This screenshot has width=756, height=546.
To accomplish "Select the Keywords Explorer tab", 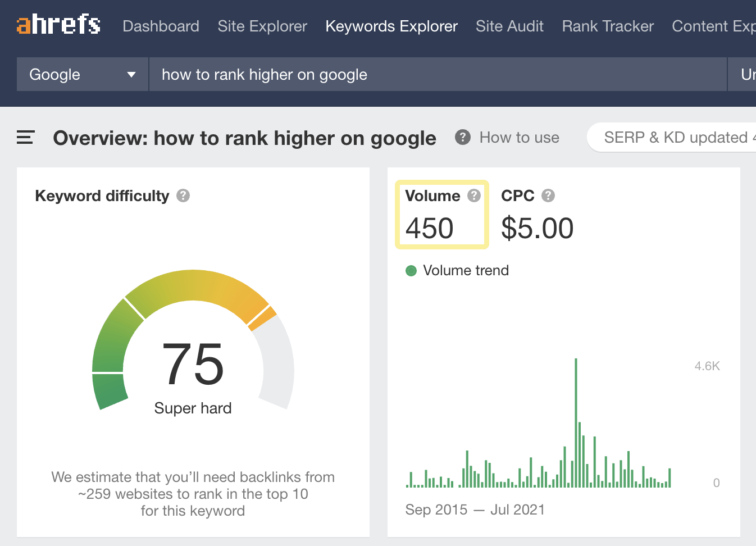I will [391, 26].
